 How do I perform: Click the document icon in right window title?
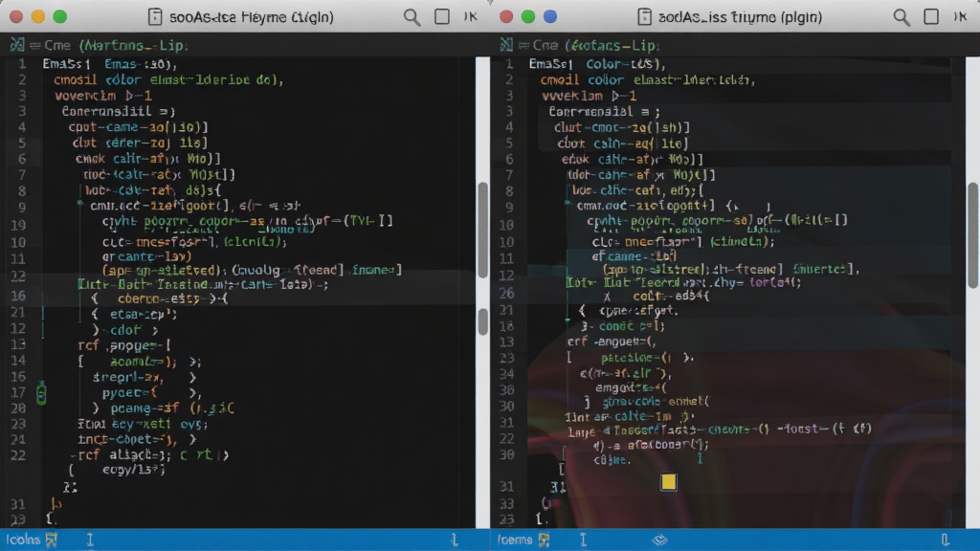(x=644, y=17)
